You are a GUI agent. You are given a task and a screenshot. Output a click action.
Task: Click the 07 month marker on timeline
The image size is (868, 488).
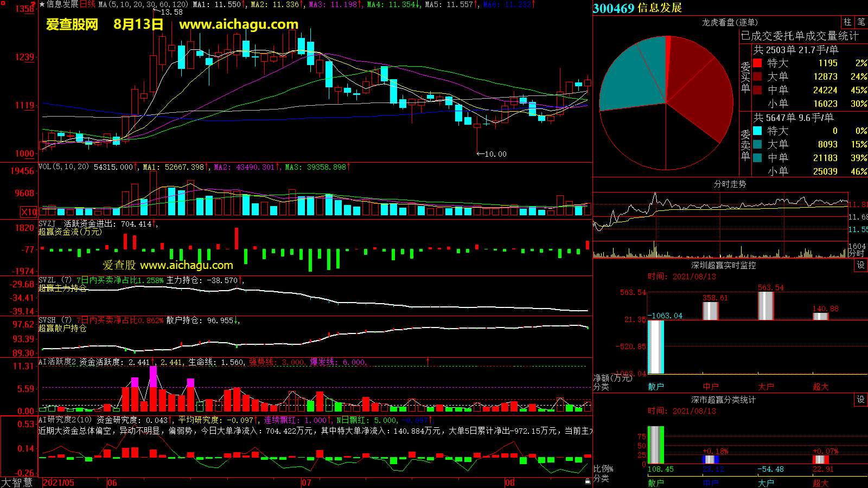[307, 483]
